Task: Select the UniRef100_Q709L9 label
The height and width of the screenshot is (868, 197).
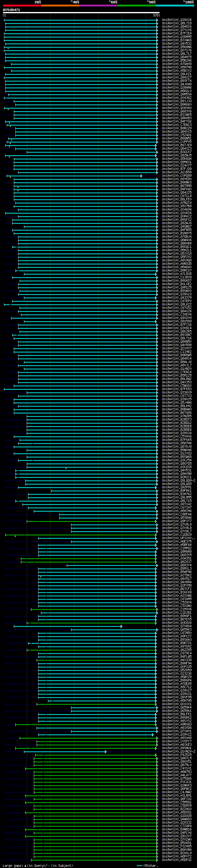Action: point(177,524)
